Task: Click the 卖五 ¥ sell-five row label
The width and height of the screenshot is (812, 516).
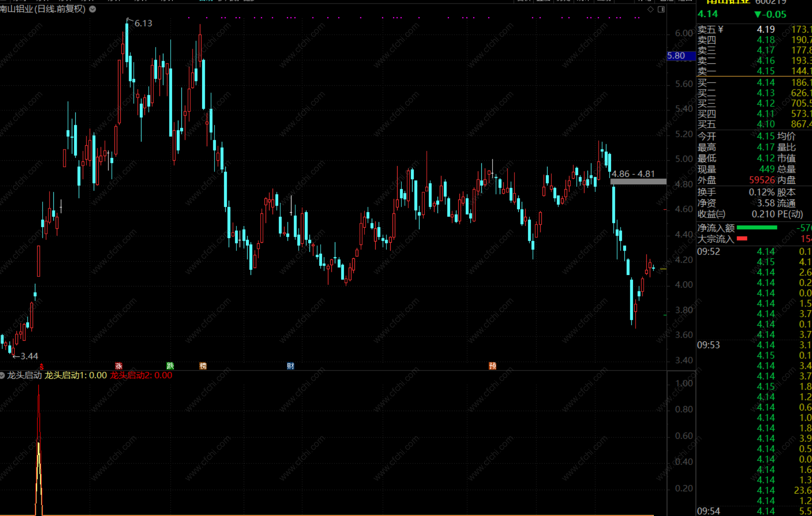Action: (x=710, y=30)
